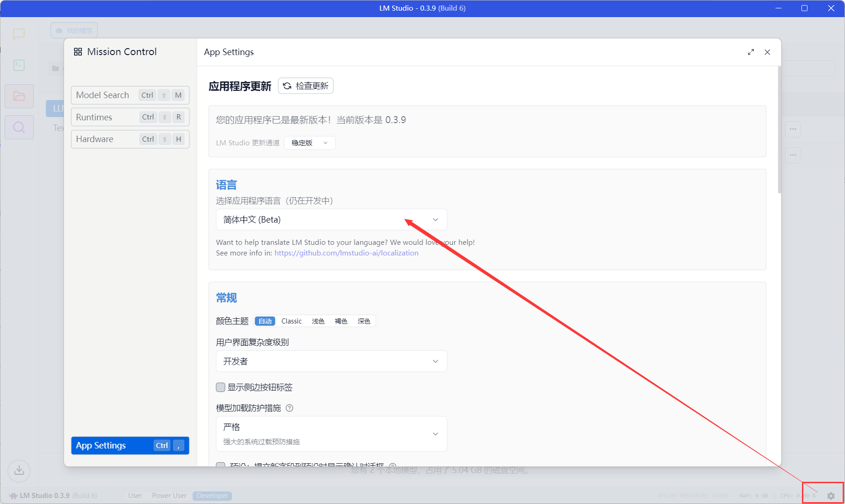
Task: Open the Chat view from the sidebar
Action: coord(19,34)
